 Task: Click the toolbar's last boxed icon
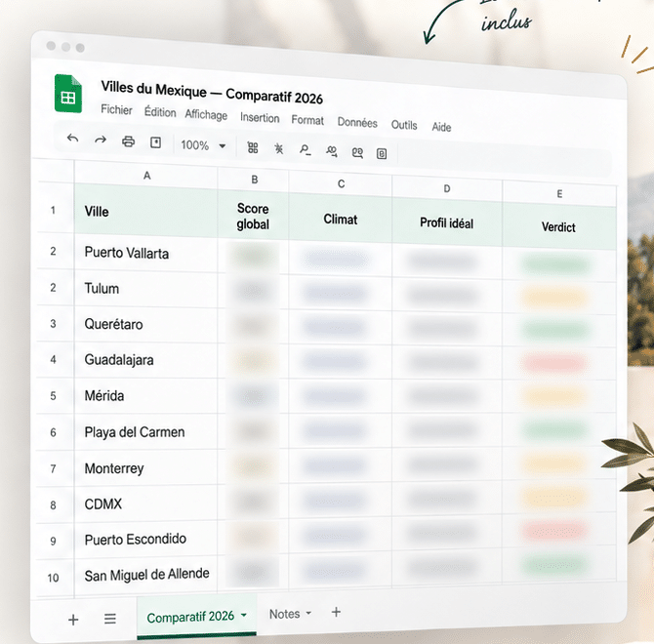(382, 154)
